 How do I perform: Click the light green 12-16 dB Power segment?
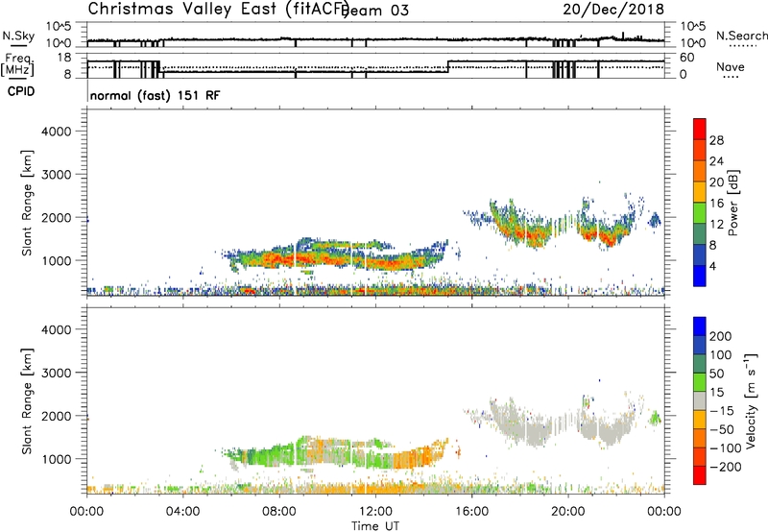(x=700, y=212)
